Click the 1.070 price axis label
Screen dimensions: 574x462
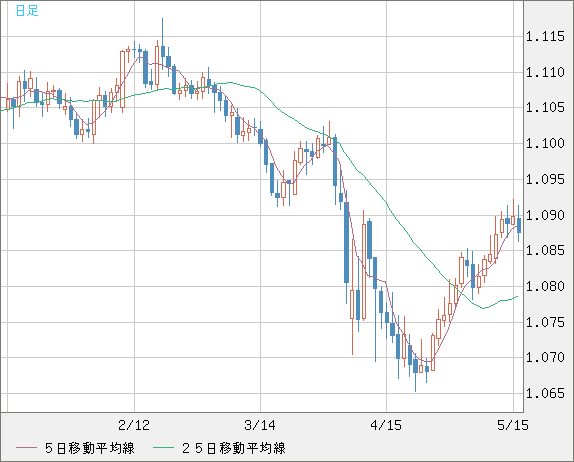(545, 357)
